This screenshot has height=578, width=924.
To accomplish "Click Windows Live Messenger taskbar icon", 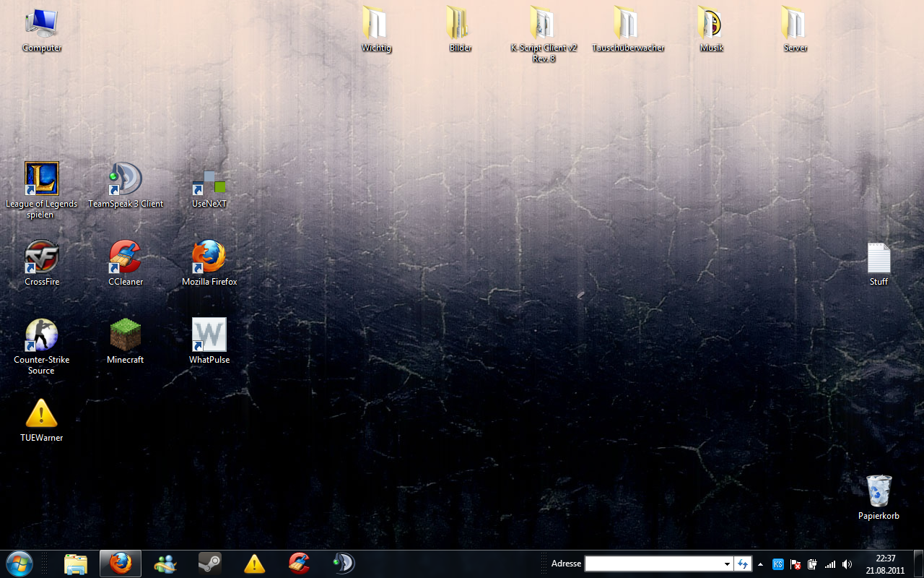I will pos(165,564).
